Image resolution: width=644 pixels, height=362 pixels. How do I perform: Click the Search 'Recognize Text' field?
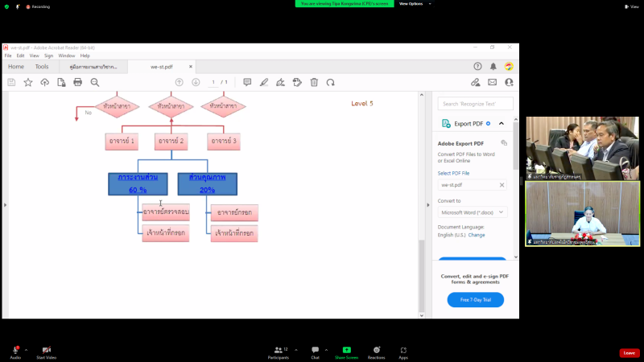(473, 104)
